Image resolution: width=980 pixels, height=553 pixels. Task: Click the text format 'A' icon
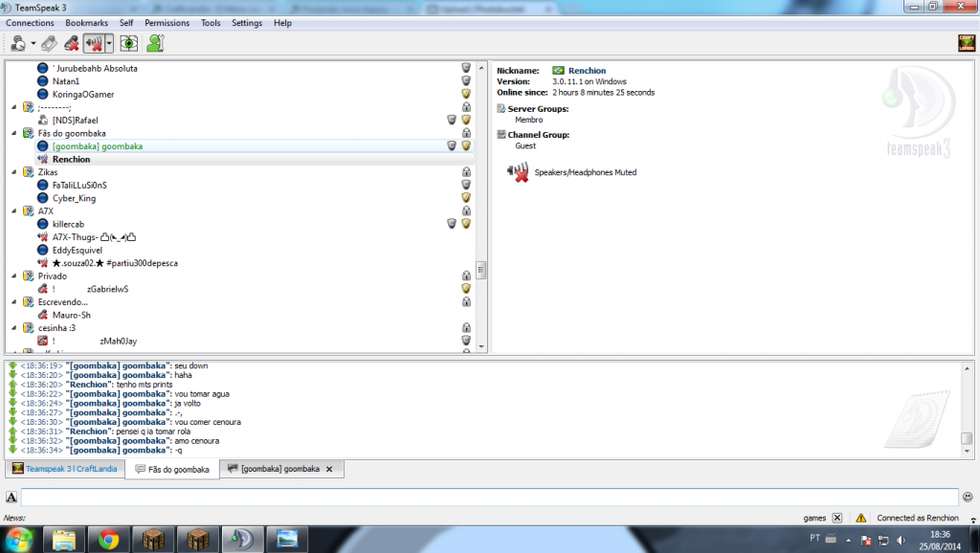pyautogui.click(x=11, y=497)
